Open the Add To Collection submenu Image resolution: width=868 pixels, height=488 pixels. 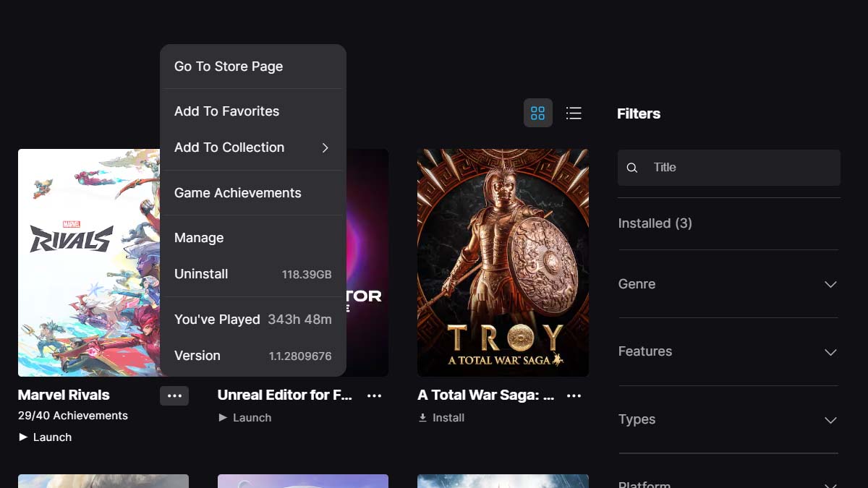[252, 147]
